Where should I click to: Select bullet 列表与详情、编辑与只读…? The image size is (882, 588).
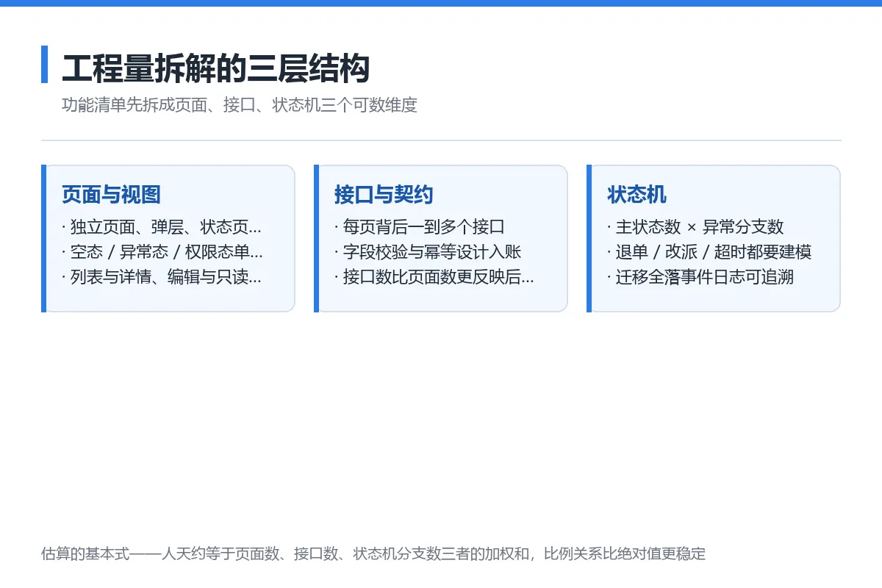pos(162,277)
